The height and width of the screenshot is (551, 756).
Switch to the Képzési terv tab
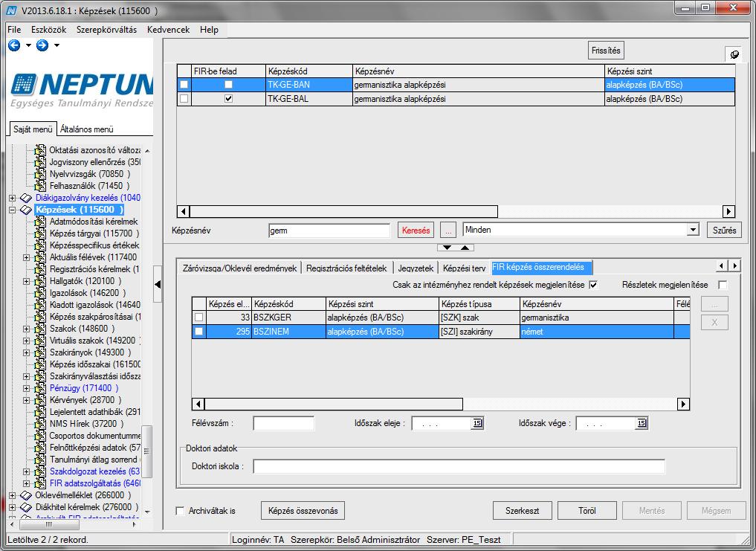(464, 268)
